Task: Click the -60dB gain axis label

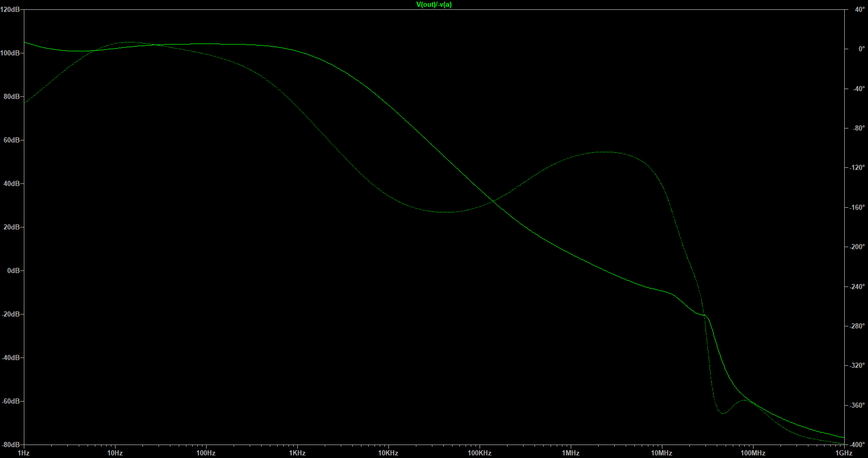Action: [x=11, y=401]
